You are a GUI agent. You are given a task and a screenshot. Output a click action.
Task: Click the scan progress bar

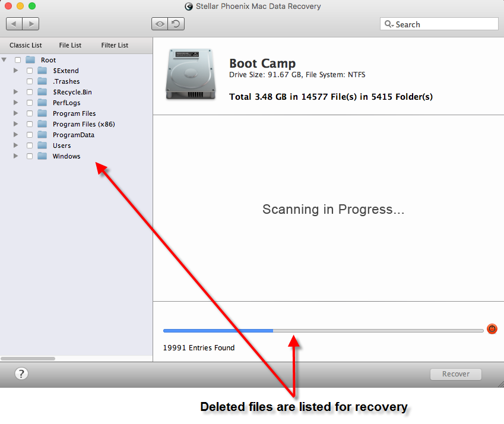pos(324,330)
